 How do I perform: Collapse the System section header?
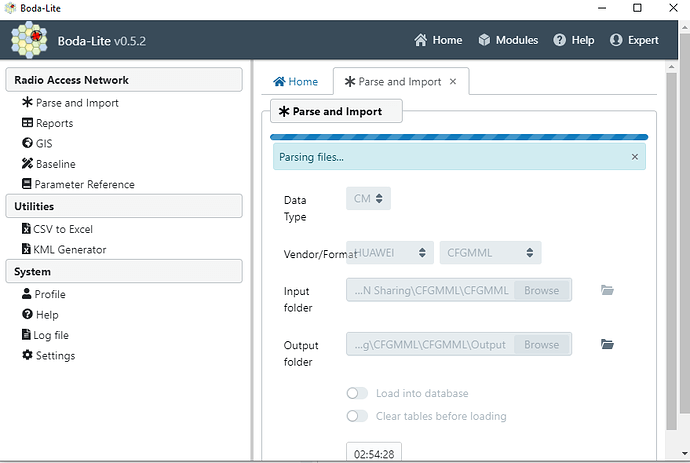[x=124, y=271]
